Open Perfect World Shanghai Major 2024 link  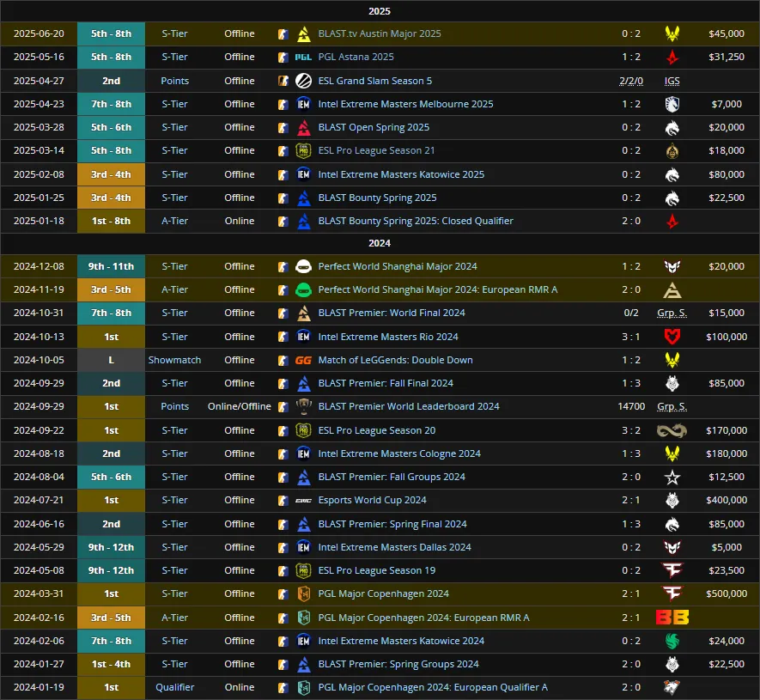pyautogui.click(x=398, y=266)
